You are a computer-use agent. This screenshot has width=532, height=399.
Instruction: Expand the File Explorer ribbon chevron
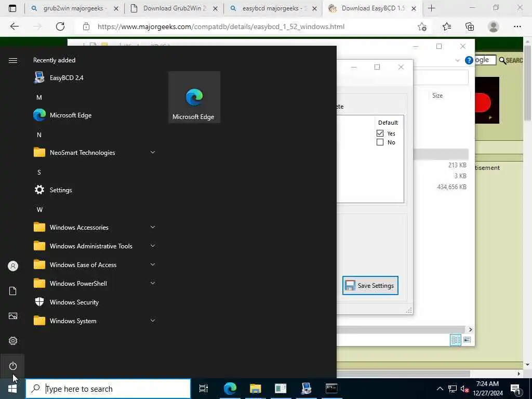(457, 60)
